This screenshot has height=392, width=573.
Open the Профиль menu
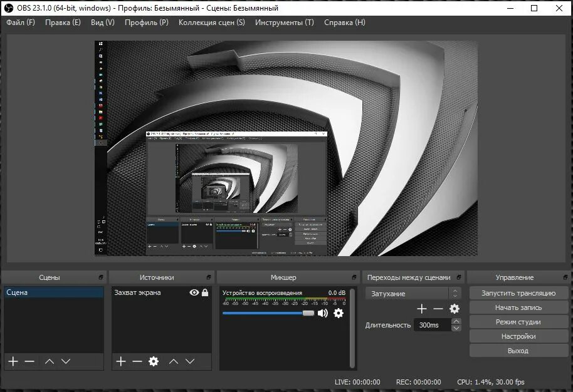click(x=147, y=23)
